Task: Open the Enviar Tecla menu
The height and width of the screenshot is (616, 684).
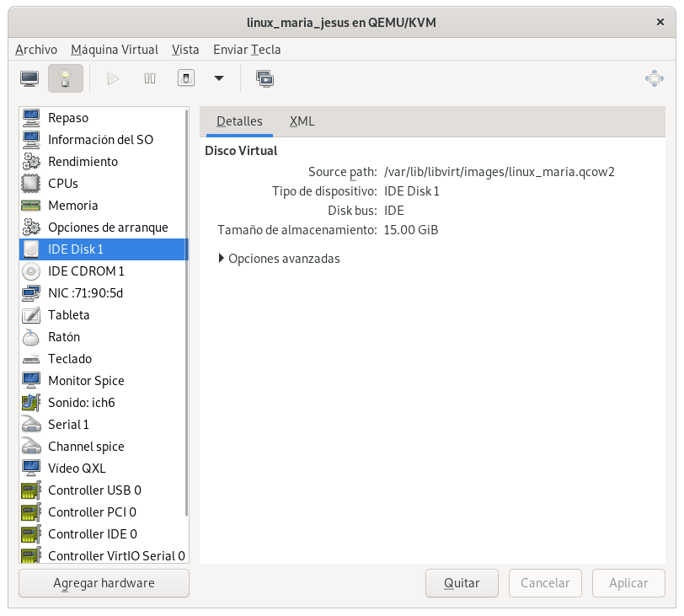Action: click(x=247, y=50)
